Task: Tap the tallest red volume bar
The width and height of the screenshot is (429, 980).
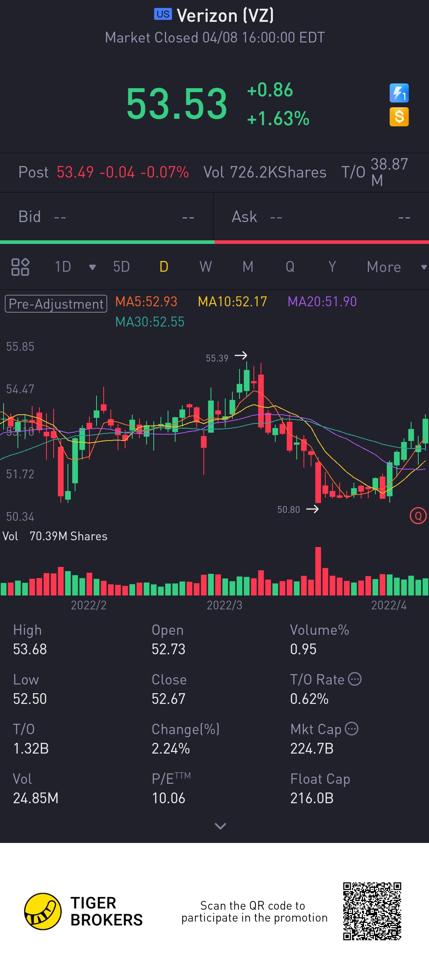Action: click(318, 571)
